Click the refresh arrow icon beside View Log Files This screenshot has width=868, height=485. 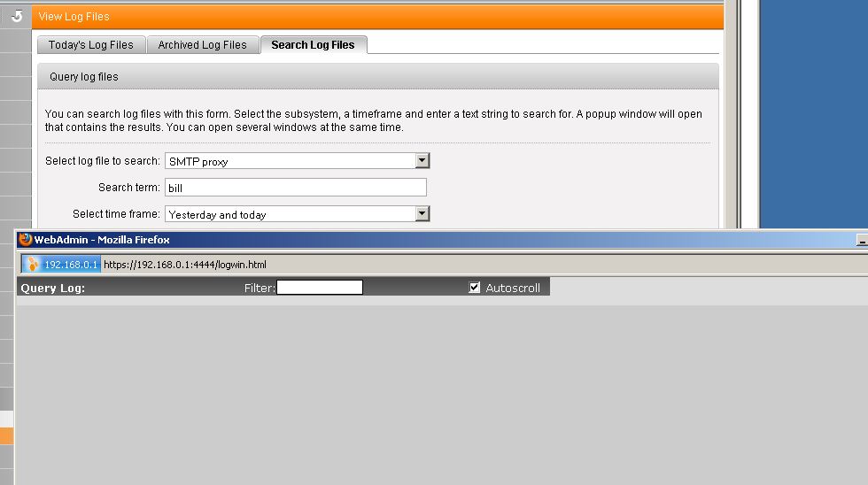pos(16,16)
